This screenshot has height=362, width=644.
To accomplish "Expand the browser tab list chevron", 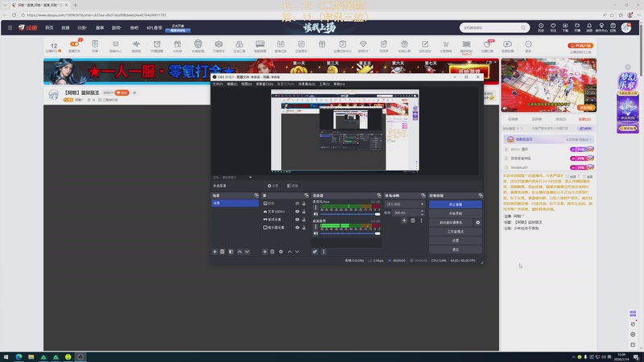I will [5, 5].
